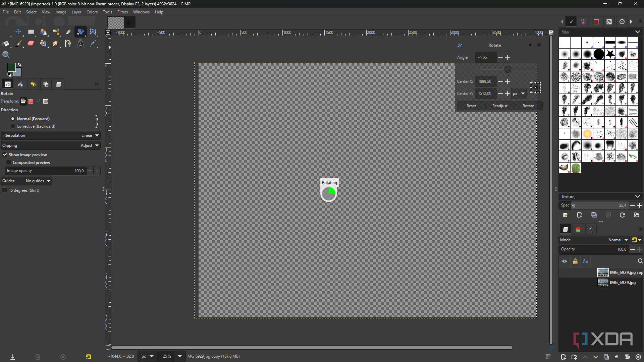The height and width of the screenshot is (362, 644).
Task: Select the Text tool
Action: (x=80, y=44)
